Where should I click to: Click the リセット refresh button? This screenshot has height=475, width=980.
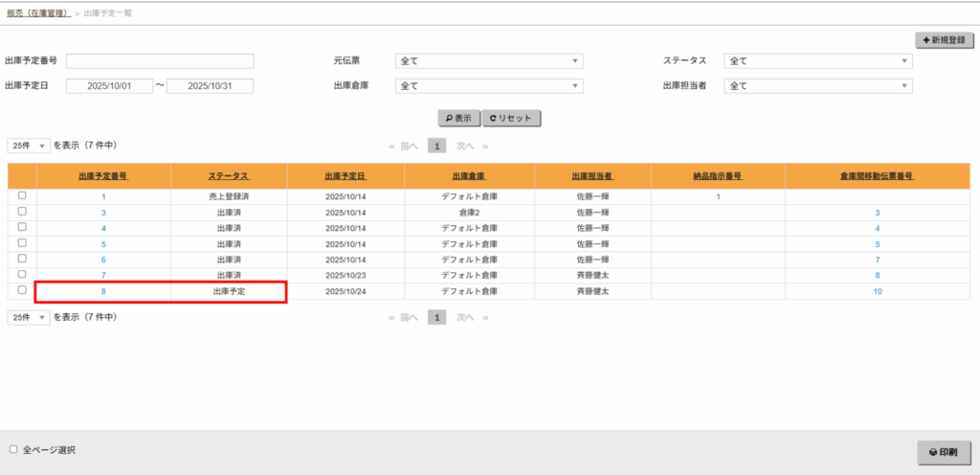coord(512,119)
